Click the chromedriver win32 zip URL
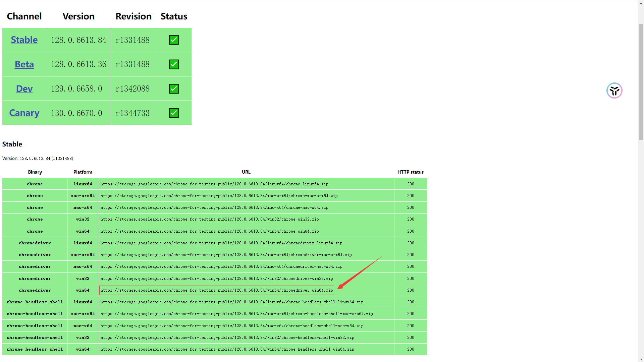Screen dimensions: 644x362 (217, 279)
